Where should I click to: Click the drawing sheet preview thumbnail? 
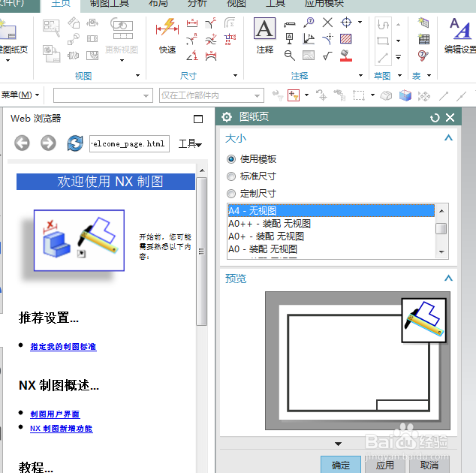[357, 360]
